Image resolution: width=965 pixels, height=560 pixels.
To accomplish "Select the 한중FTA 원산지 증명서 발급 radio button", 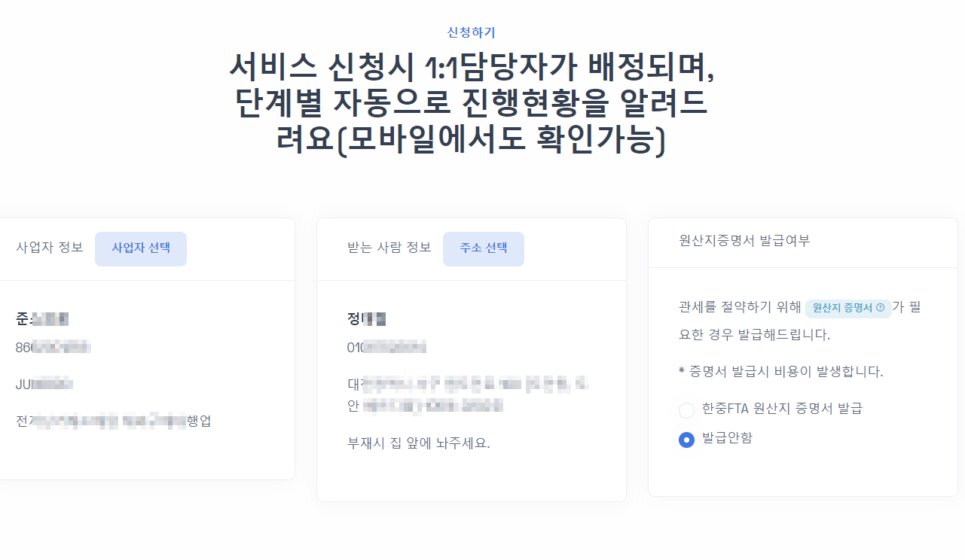I will click(x=686, y=410).
